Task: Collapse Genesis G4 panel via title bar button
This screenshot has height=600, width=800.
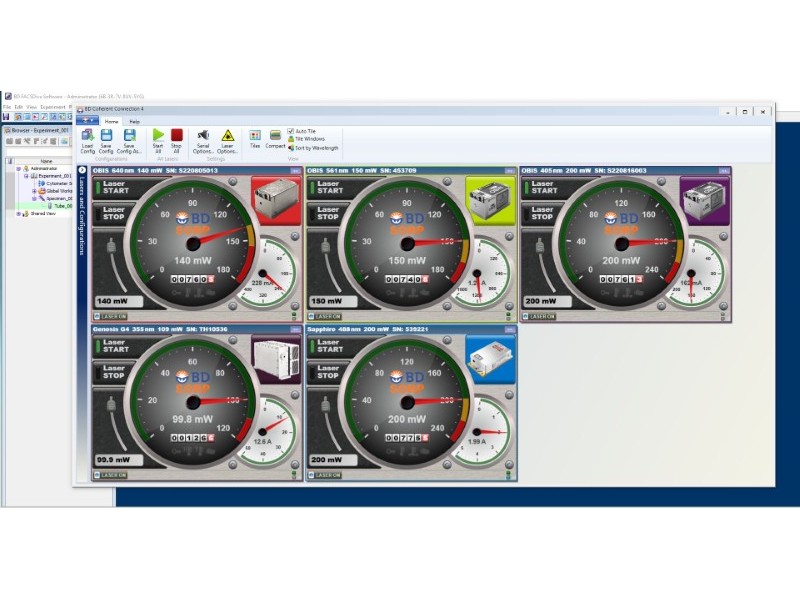Action: [x=296, y=330]
